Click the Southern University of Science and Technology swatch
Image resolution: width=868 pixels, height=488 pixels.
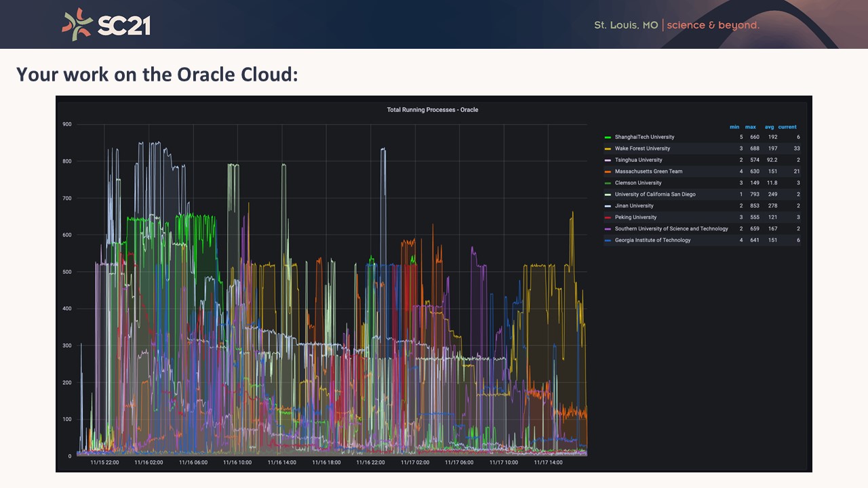coord(608,229)
